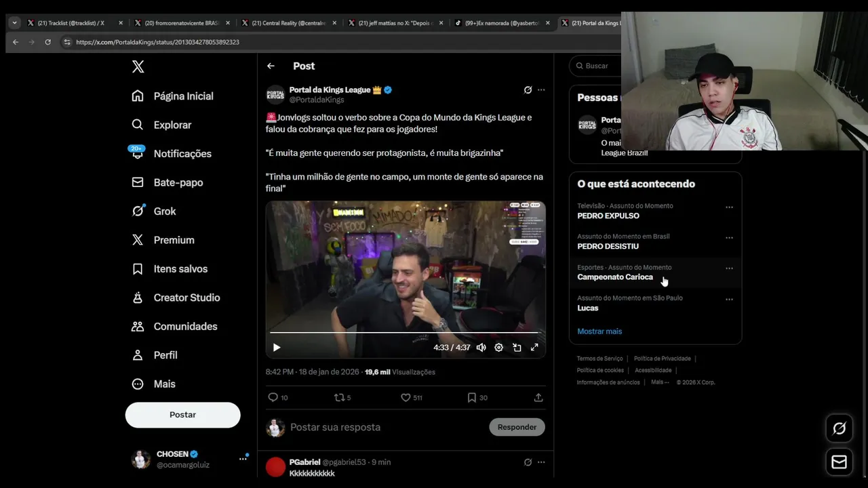Open the browser tab search dropdown

point(14,22)
